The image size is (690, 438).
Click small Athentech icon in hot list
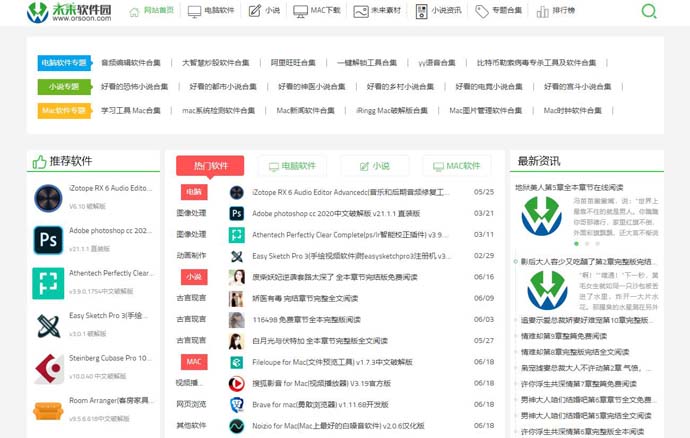point(237,235)
